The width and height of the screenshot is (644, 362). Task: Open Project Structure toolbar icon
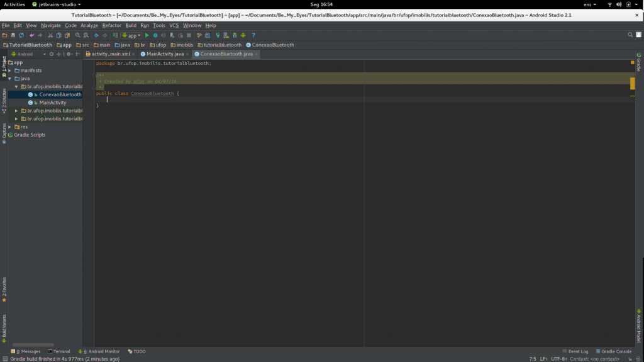coord(208,35)
